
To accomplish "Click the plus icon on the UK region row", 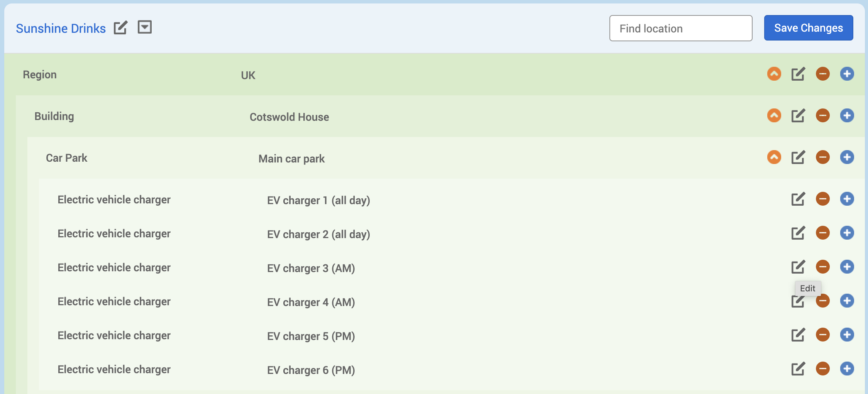I will 847,74.
